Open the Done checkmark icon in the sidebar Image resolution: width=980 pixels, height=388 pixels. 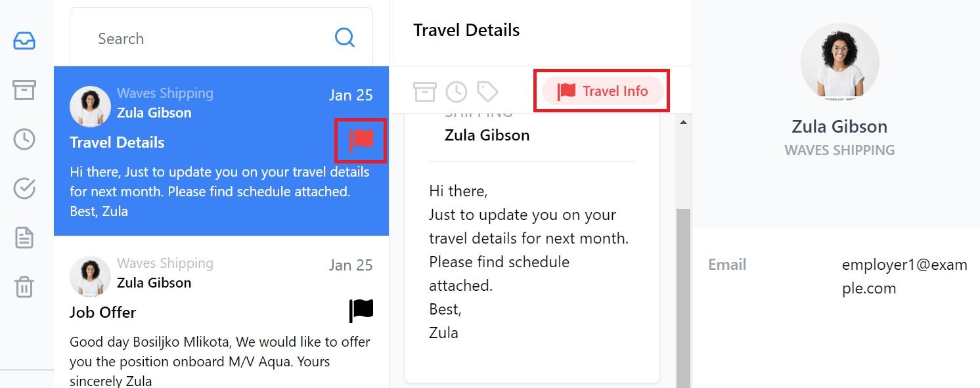coord(24,188)
